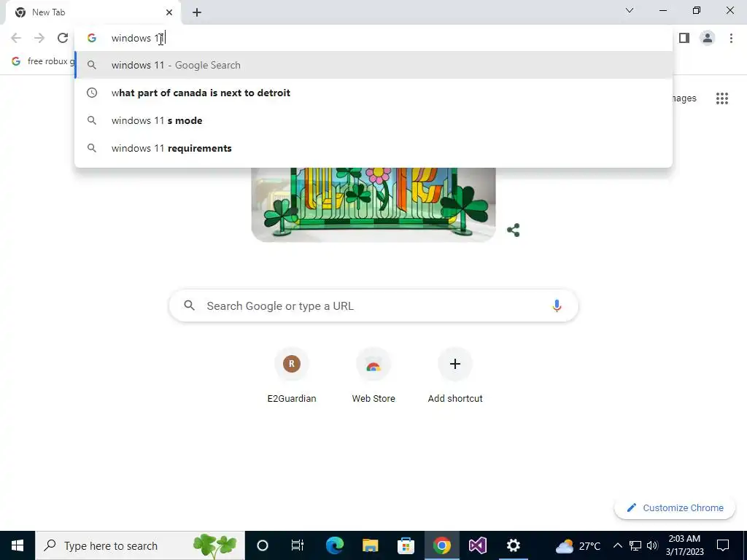Open Cortana from the taskbar
Screen dimensions: 747x560
point(263,545)
